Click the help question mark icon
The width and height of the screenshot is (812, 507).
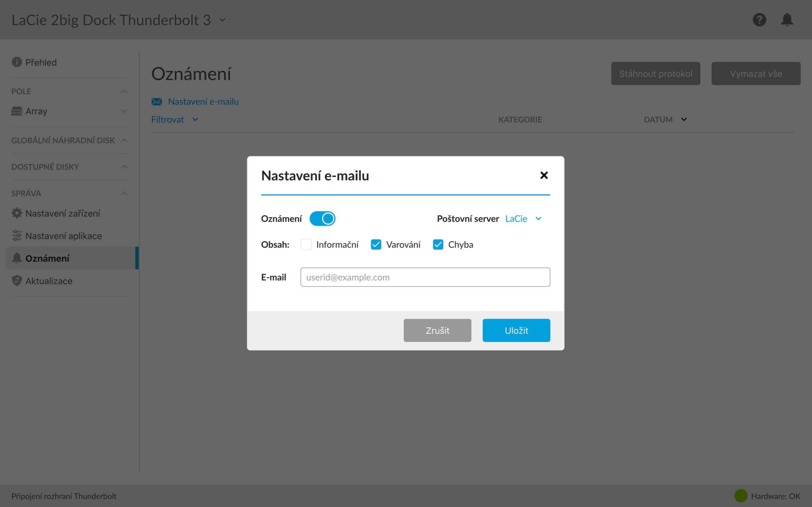(759, 20)
